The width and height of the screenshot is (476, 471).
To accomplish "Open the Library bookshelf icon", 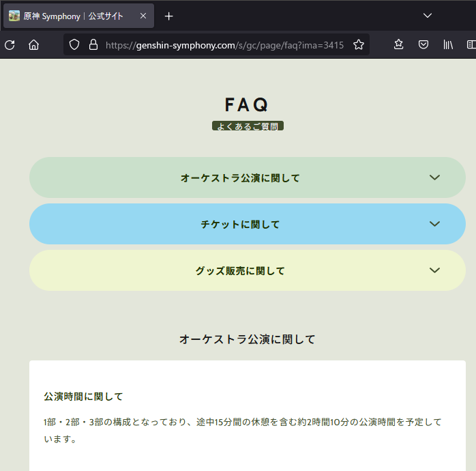I will [x=448, y=44].
